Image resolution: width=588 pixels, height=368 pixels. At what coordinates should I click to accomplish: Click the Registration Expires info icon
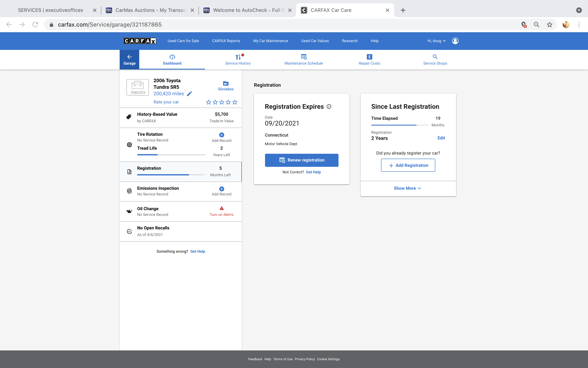[x=329, y=107]
